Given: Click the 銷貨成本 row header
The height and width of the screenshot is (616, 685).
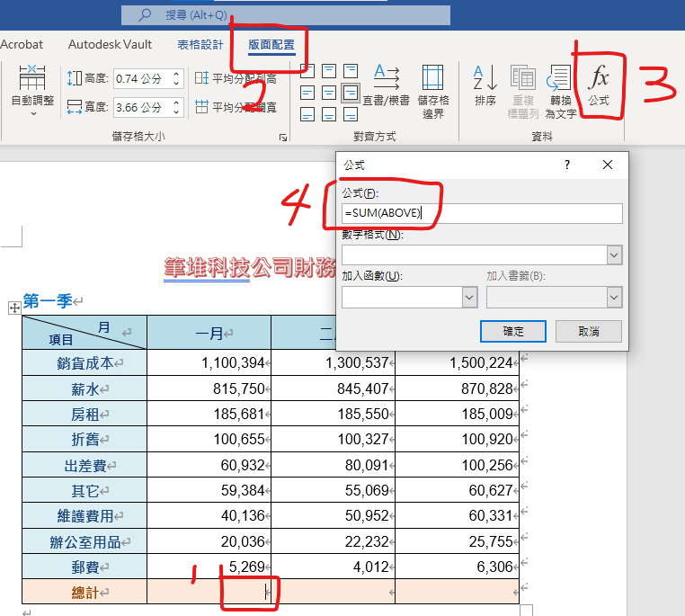Looking at the screenshot, I should tap(85, 362).
